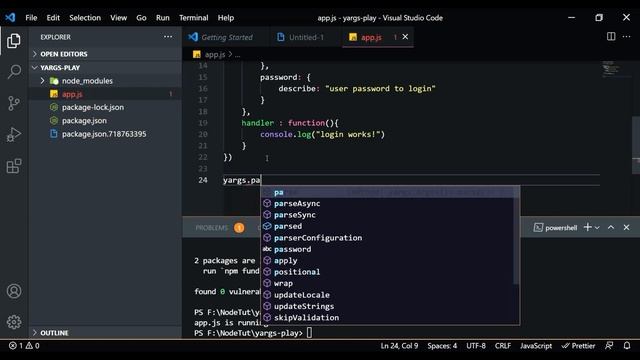Click the suggestion list scrollbar

click(516, 236)
